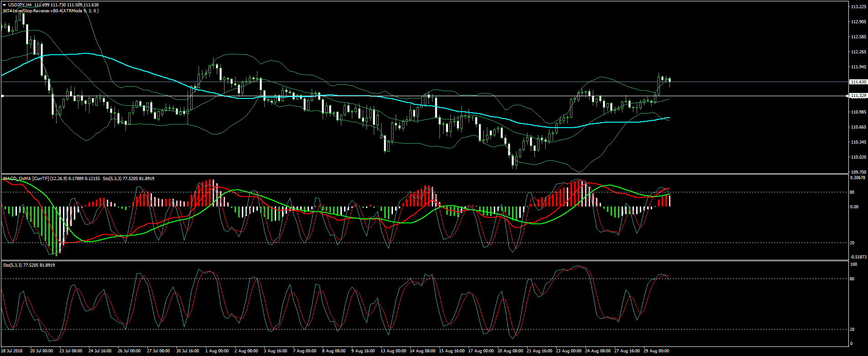The height and width of the screenshot is (356, 868).
Task: Click the 0.00 MACD scale value
Action: tap(854, 207)
